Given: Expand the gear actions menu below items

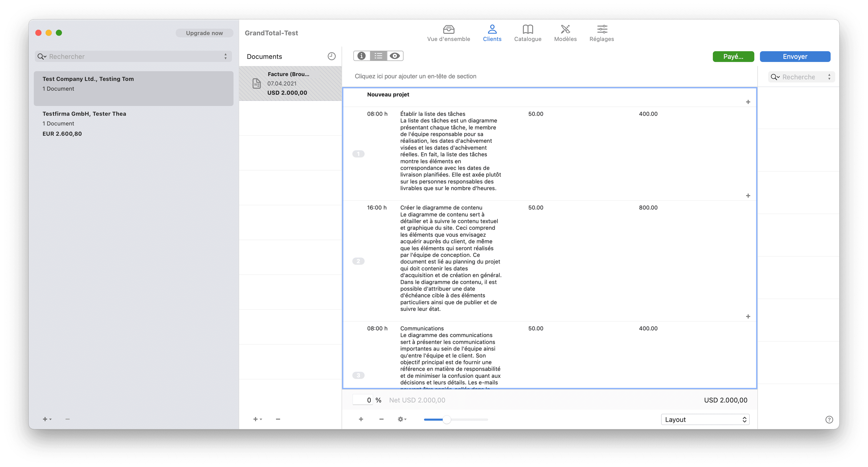Looking at the screenshot, I should [402, 419].
